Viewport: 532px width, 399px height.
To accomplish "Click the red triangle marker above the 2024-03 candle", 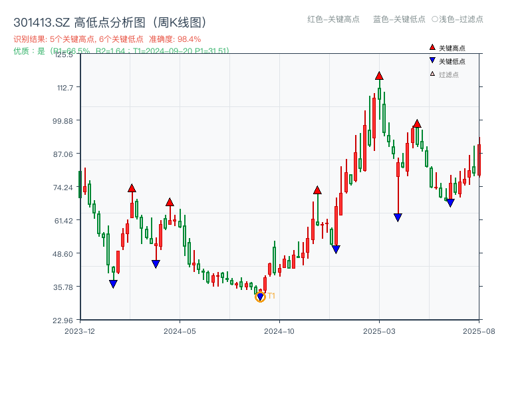I will pos(132,188).
